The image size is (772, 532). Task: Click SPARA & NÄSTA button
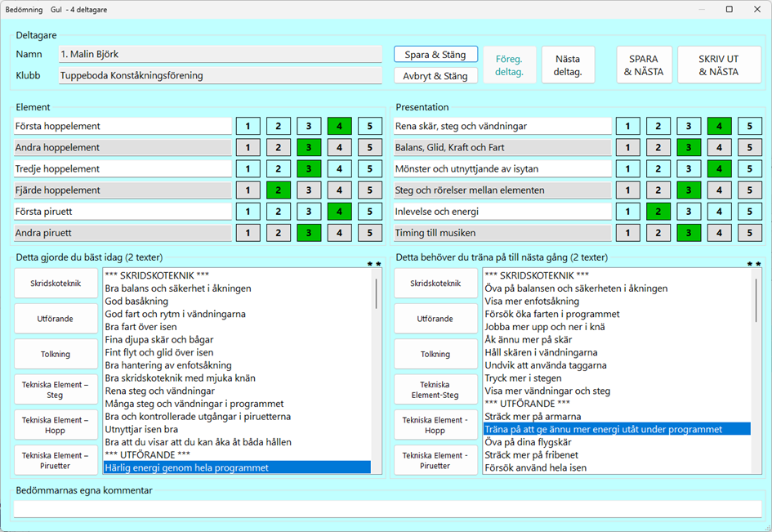[644, 65]
